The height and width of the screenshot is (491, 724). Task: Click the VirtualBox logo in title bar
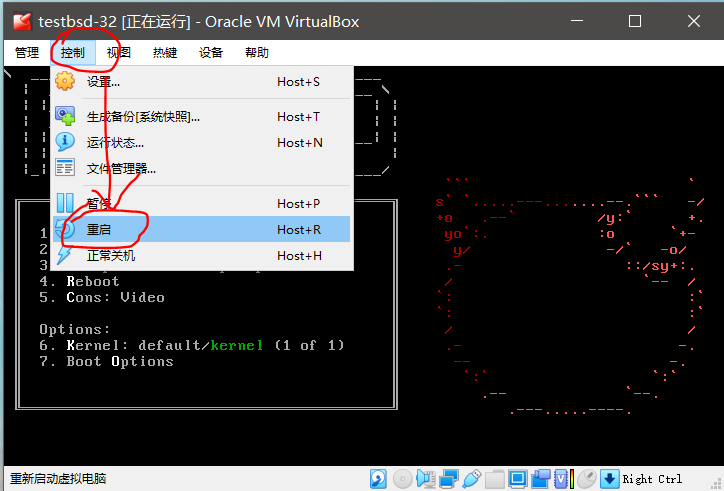coord(22,21)
